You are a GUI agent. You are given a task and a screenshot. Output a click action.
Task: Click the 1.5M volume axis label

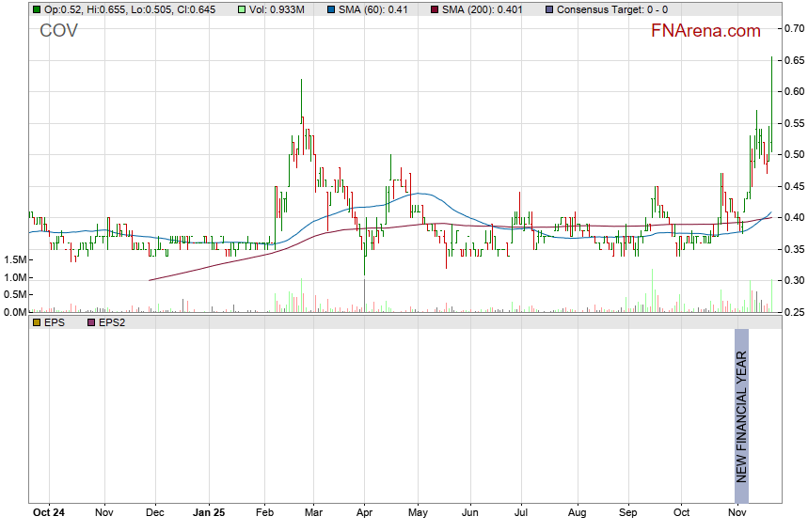(15, 259)
